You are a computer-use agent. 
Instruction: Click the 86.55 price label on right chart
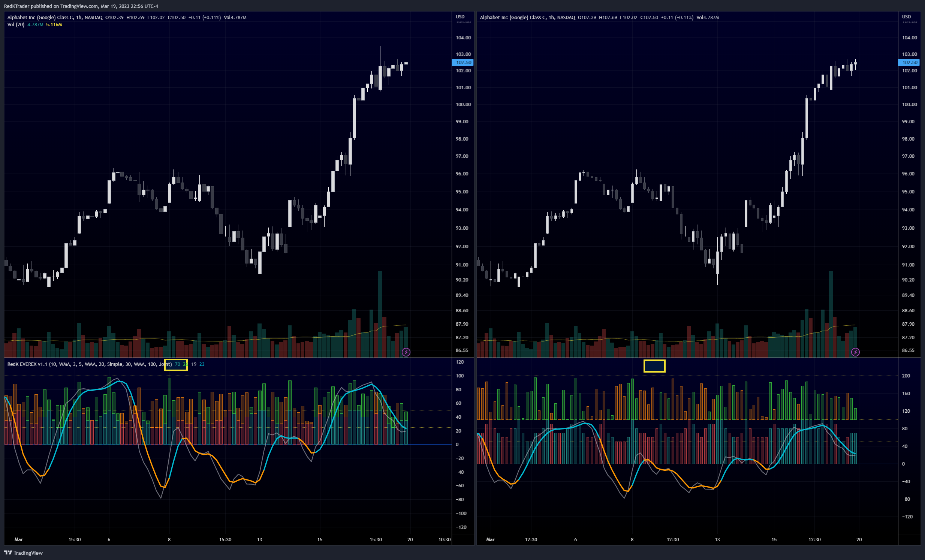[908, 350]
